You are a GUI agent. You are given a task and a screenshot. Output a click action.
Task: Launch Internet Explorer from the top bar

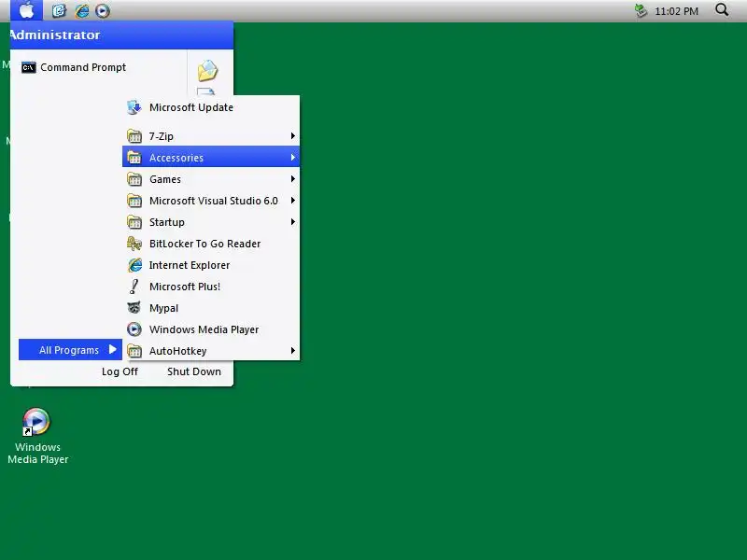81,10
